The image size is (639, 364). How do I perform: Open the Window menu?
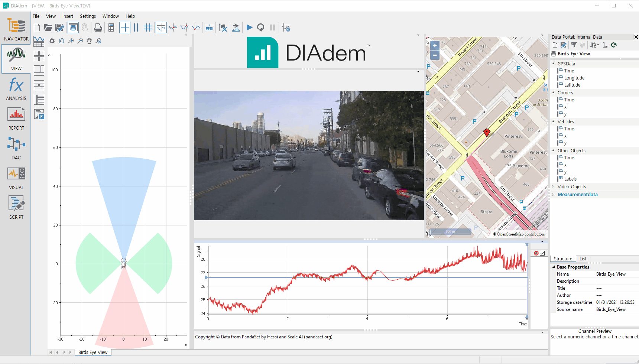[x=111, y=16]
